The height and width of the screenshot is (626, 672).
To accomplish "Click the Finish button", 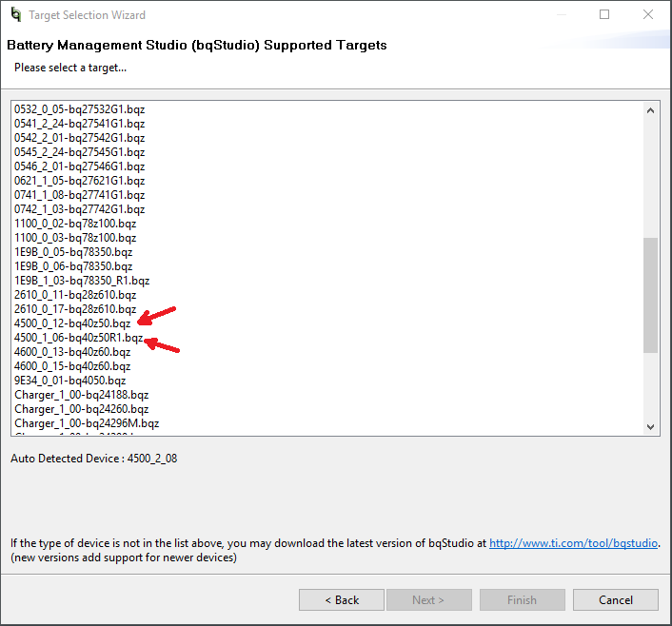I will (x=522, y=600).
